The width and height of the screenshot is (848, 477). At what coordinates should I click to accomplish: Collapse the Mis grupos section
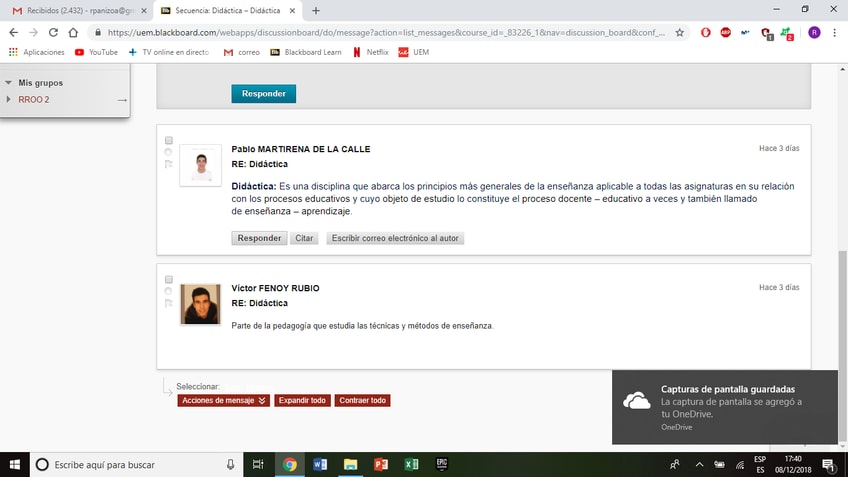click(x=9, y=83)
